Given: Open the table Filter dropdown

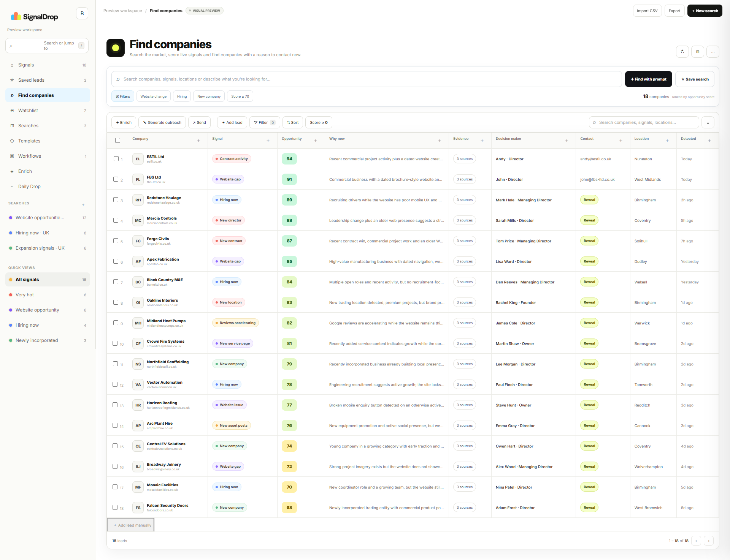Looking at the screenshot, I should 265,122.
